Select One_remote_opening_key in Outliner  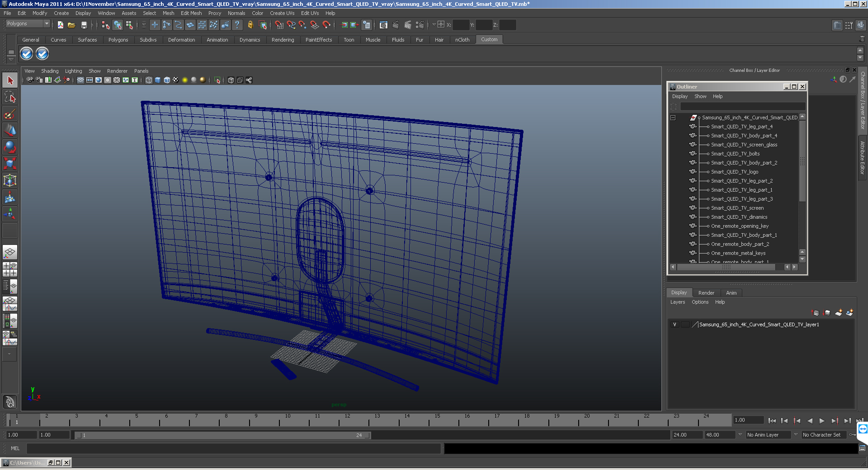[x=740, y=226]
